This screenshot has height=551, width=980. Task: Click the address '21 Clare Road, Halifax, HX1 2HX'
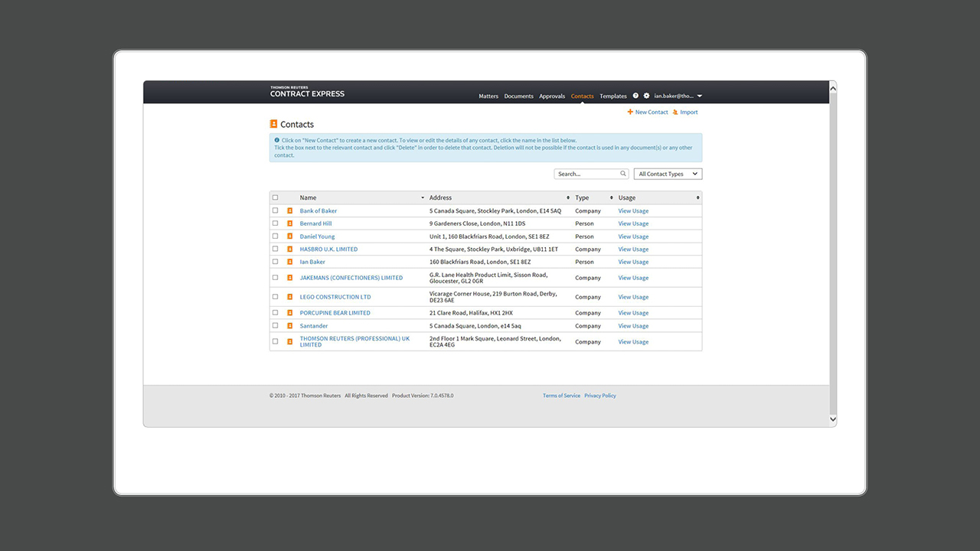pyautogui.click(x=471, y=313)
